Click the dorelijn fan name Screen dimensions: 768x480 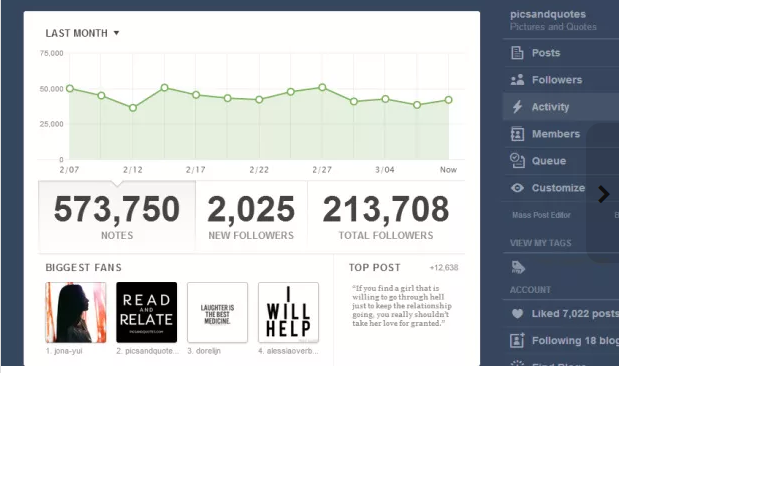coord(204,351)
